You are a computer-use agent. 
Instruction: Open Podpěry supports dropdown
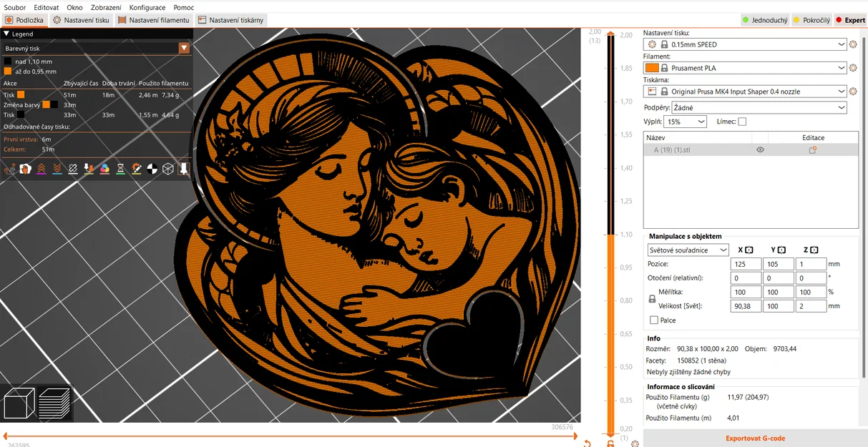(x=759, y=107)
